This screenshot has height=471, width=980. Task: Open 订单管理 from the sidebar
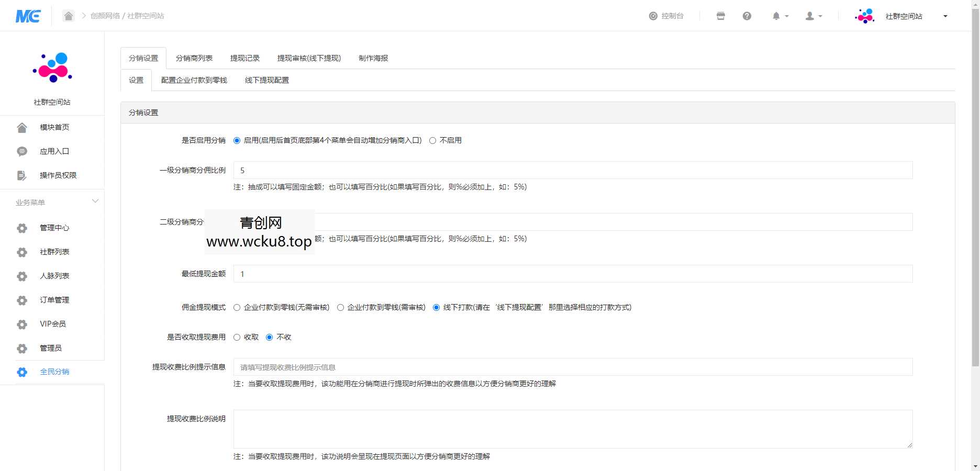click(53, 300)
